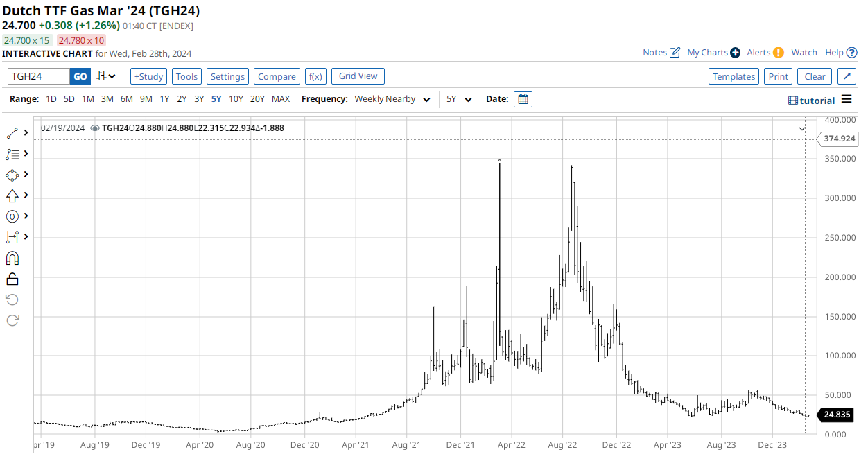
Task: Click the Watch link
Action: [804, 53]
